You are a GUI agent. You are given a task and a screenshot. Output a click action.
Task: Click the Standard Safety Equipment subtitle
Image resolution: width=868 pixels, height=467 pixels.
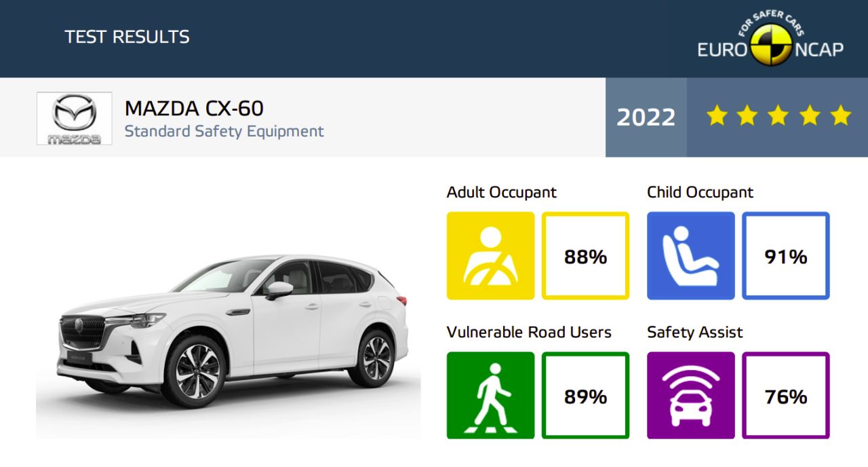point(224,131)
